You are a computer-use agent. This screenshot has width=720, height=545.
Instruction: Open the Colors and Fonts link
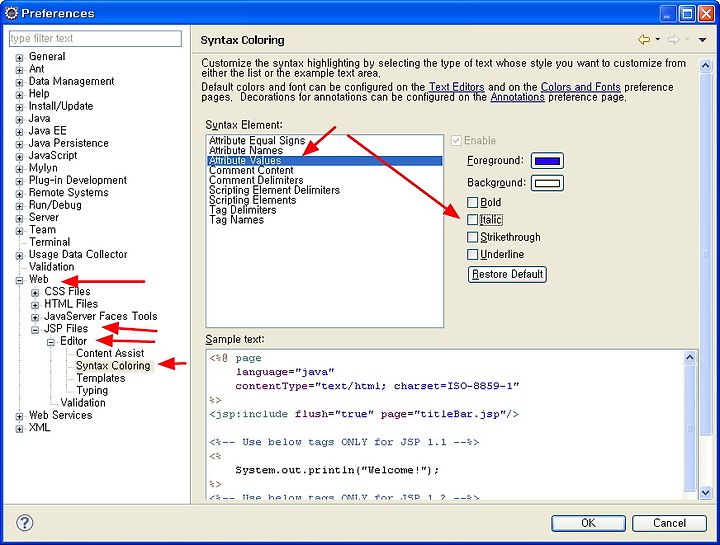580,87
